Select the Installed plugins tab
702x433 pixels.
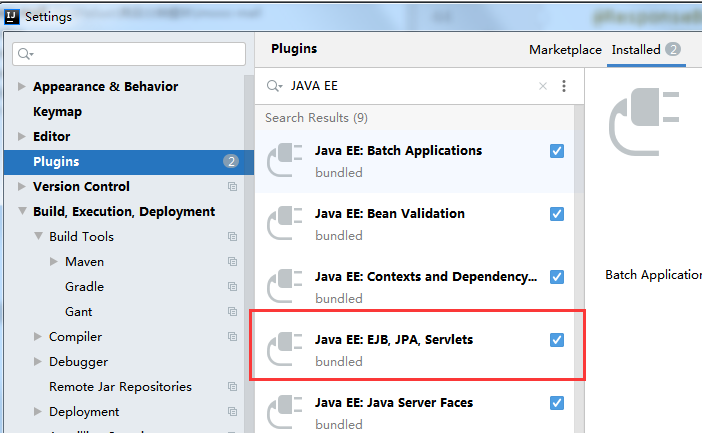pos(636,50)
